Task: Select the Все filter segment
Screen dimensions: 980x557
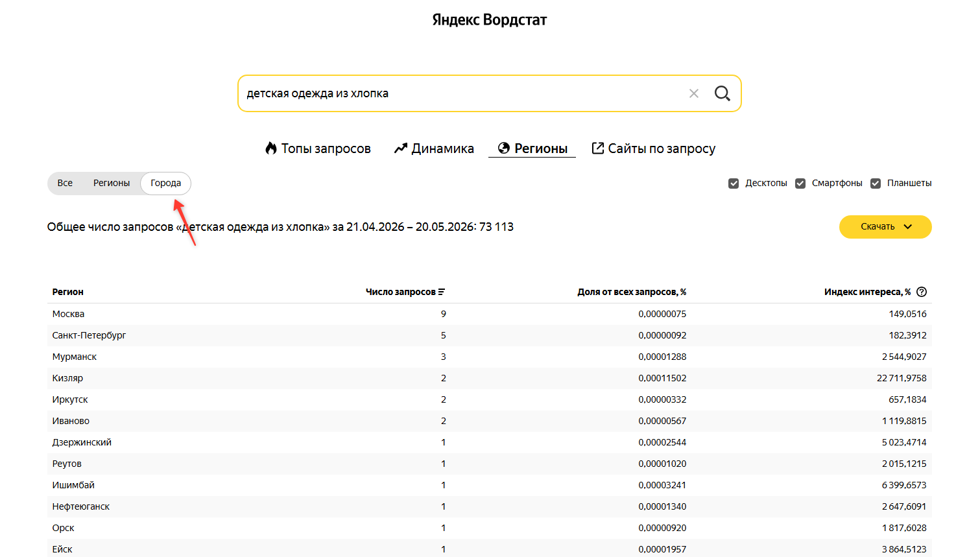Action: [65, 183]
